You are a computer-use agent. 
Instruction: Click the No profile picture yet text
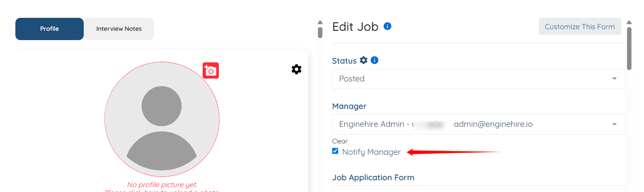[162, 185]
